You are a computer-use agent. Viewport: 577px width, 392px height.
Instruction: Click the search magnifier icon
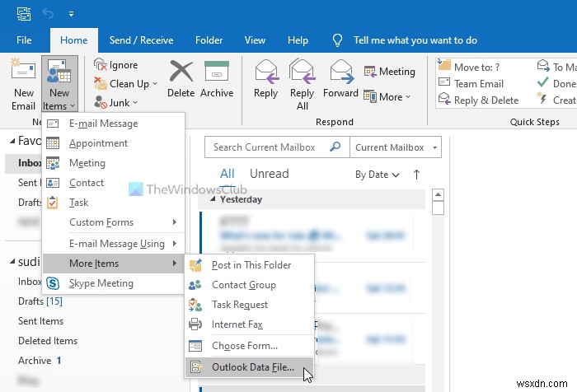pyautogui.click(x=335, y=147)
